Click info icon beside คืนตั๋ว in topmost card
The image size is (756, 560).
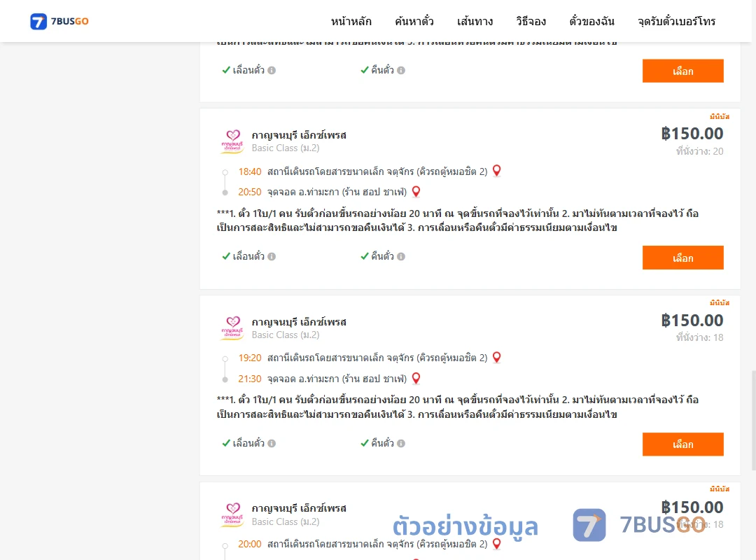[x=401, y=71]
